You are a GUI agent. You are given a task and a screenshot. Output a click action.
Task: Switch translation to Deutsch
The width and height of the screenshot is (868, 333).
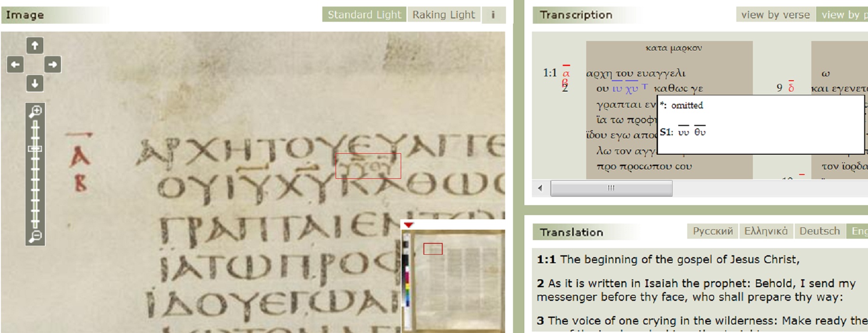[819, 231]
